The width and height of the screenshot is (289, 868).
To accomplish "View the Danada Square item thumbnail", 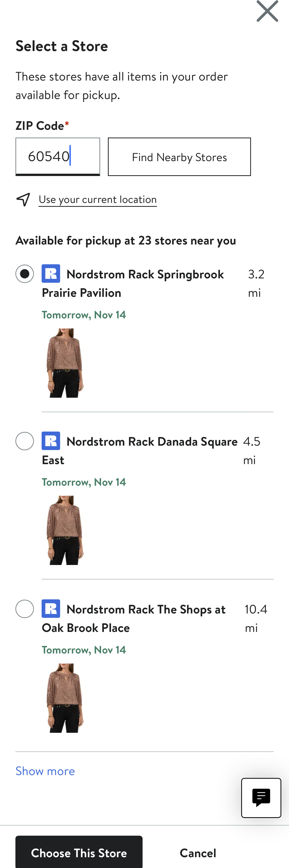I will [x=65, y=530].
